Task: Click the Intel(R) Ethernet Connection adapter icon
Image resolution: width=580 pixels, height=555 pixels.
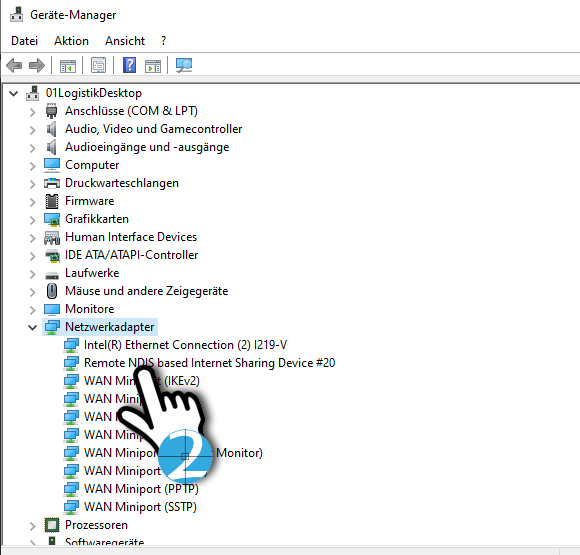Action: pyautogui.click(x=71, y=345)
